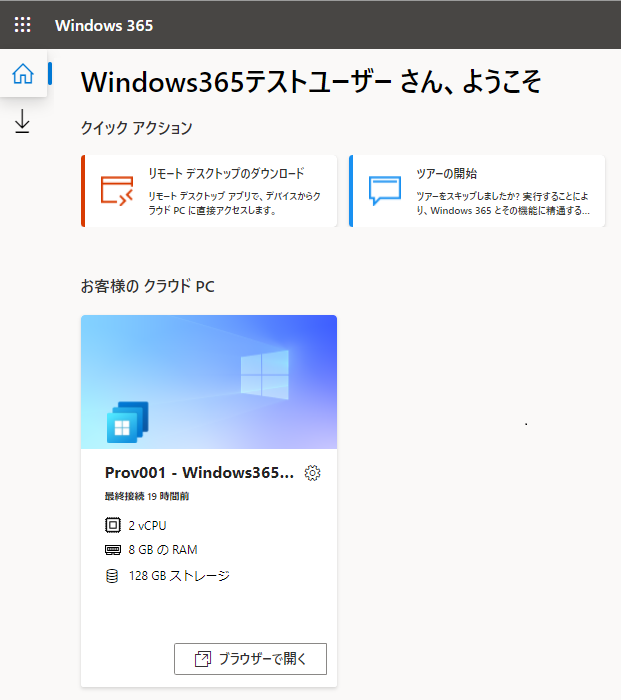Click the Cloud PC wallpaper thumbnail
Viewport: 621px width, 700px height.
coord(209,382)
